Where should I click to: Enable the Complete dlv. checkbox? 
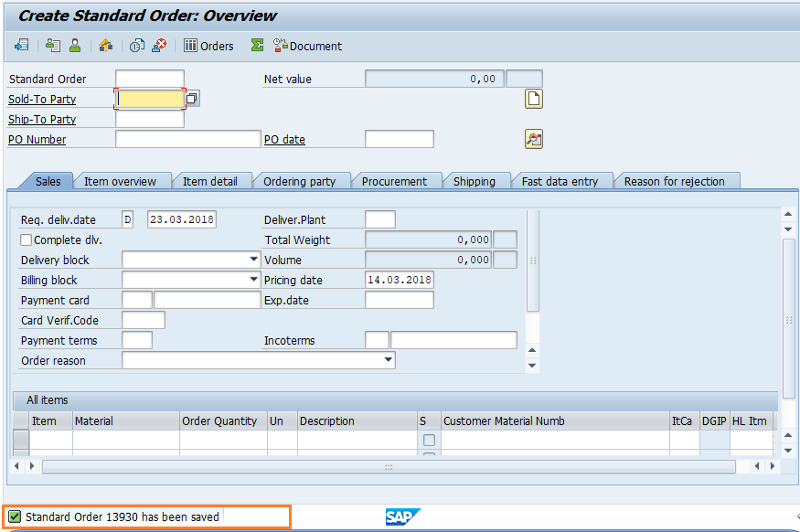pos(27,240)
